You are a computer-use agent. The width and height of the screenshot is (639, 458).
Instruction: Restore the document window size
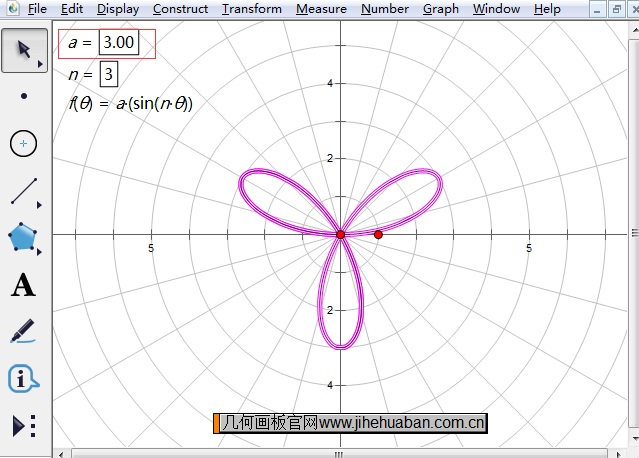point(617,9)
